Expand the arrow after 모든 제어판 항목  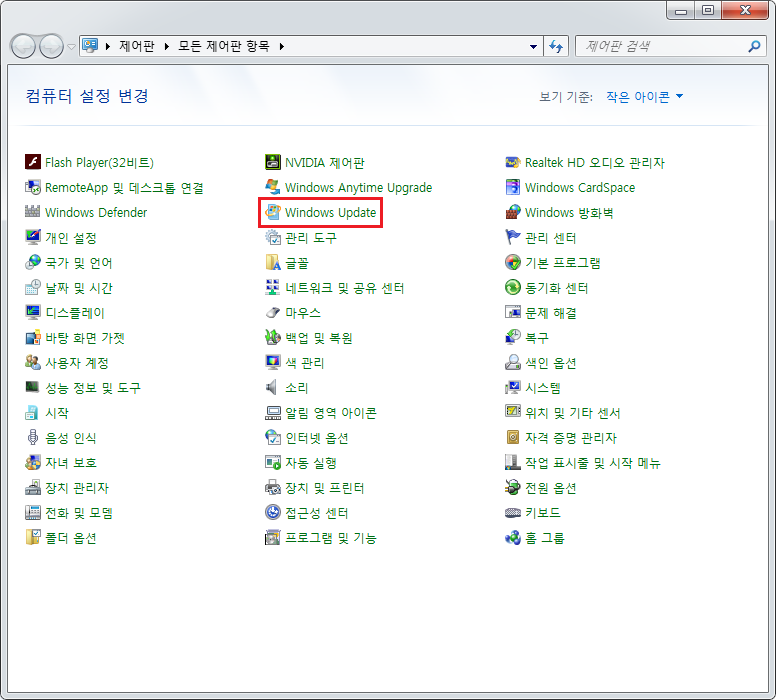click(x=282, y=47)
